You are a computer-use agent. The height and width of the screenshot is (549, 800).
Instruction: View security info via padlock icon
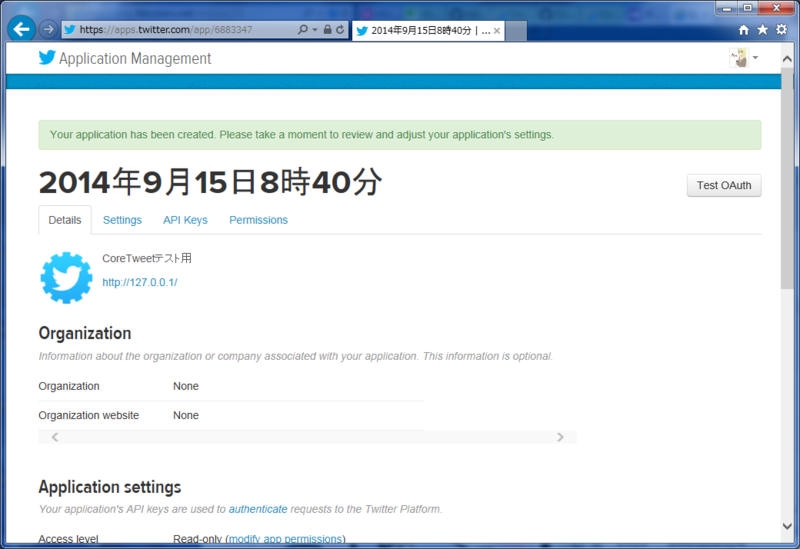[327, 30]
